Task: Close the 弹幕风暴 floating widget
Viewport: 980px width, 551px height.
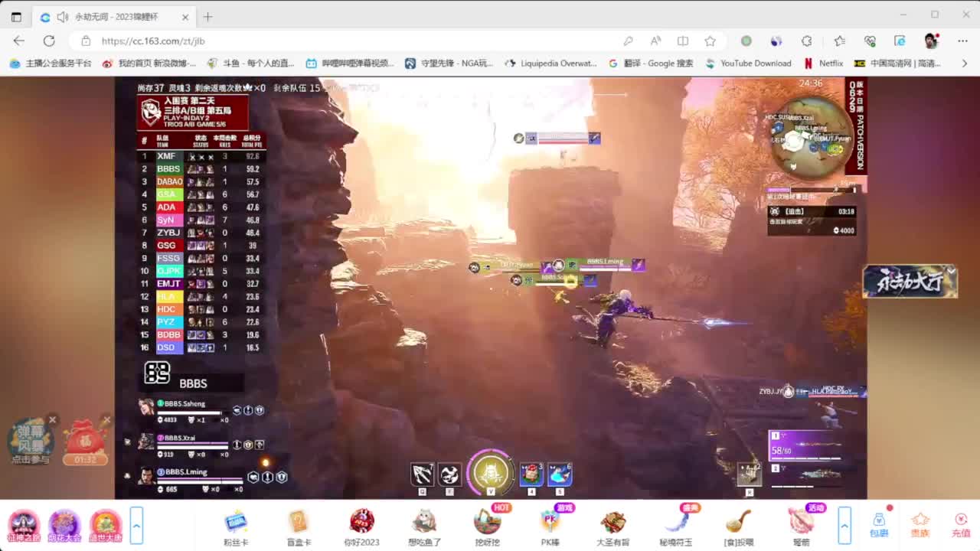Action: [x=52, y=419]
